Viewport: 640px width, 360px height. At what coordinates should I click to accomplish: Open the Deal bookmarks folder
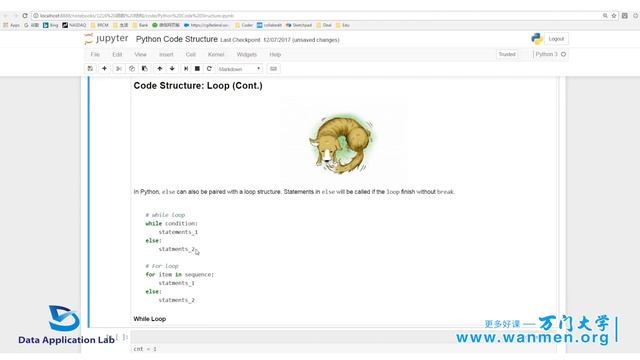coord(324,25)
